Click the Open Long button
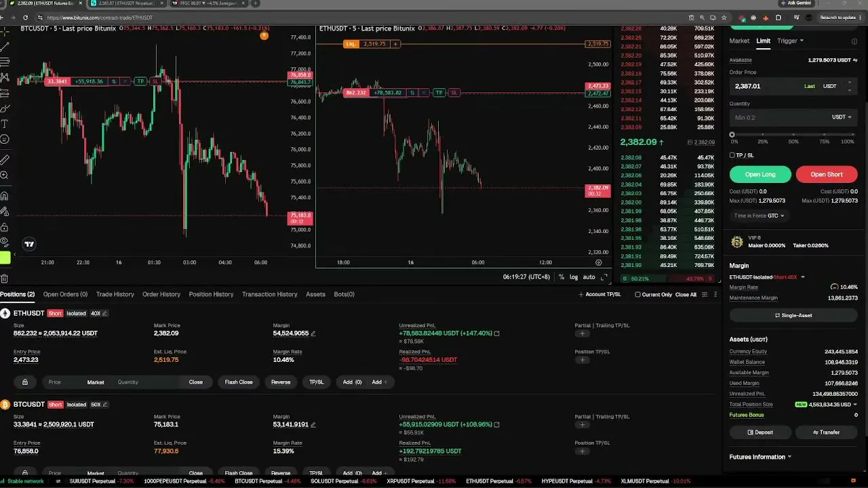 click(760, 174)
